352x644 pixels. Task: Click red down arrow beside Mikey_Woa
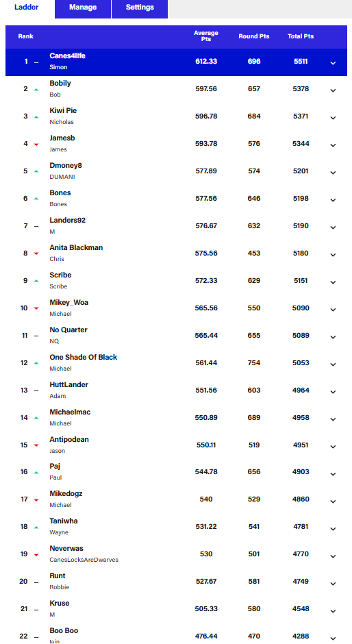(x=36, y=308)
